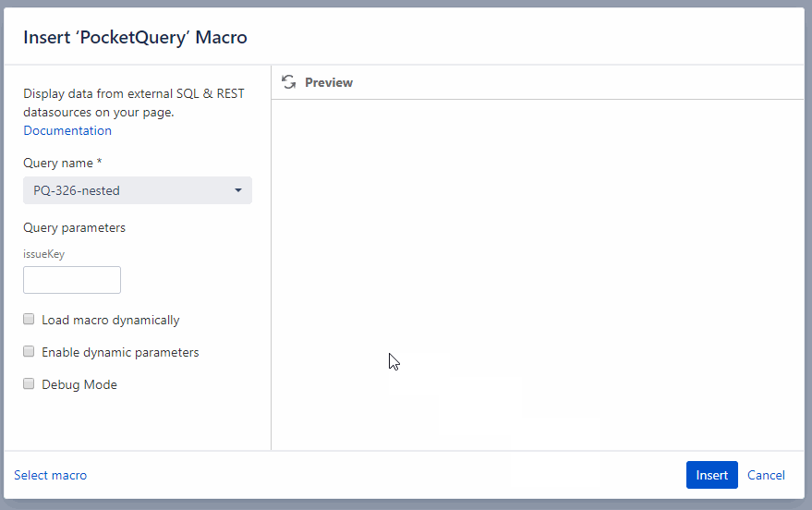Viewport: 812px width, 510px height.
Task: Click the 'Debug Mode' label text
Action: [79, 384]
